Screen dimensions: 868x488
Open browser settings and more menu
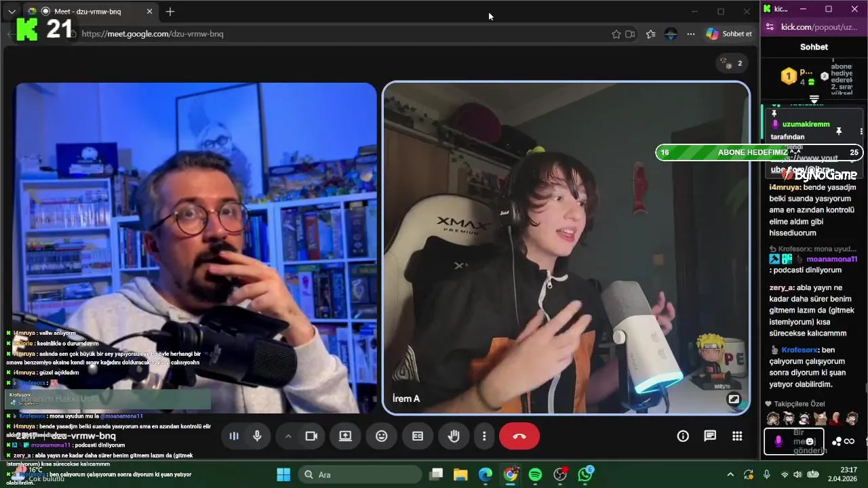691,34
